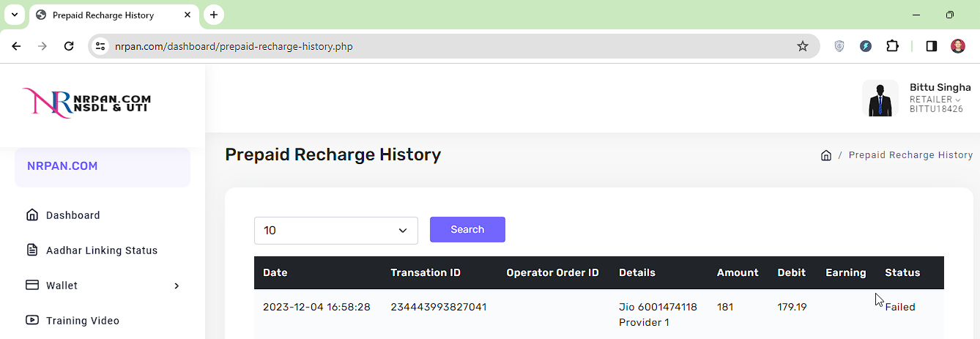980x339 pixels.
Task: Click the Training Video play icon
Action: (x=32, y=321)
